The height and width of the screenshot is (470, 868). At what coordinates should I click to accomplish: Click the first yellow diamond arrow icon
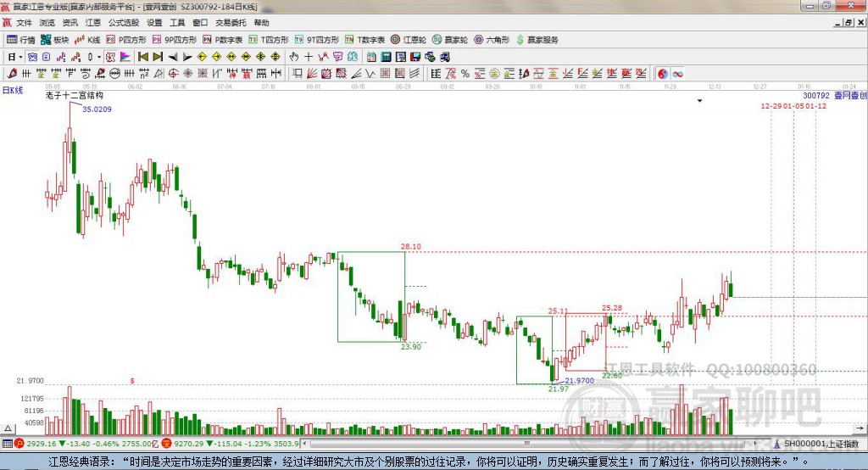point(202,57)
